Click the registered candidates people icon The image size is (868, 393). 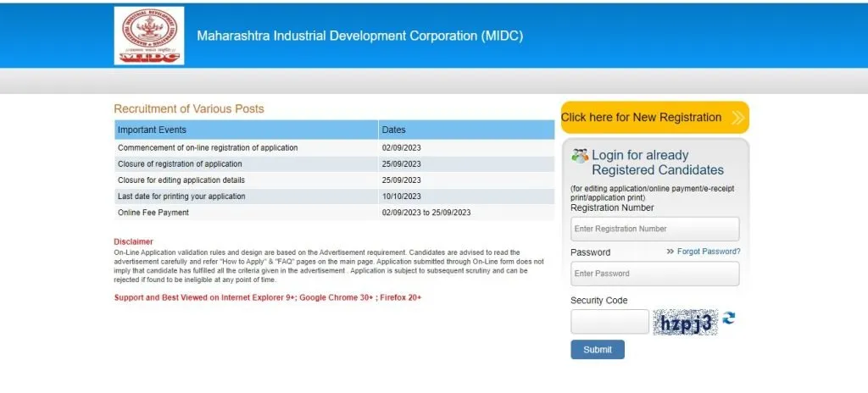coord(580,156)
